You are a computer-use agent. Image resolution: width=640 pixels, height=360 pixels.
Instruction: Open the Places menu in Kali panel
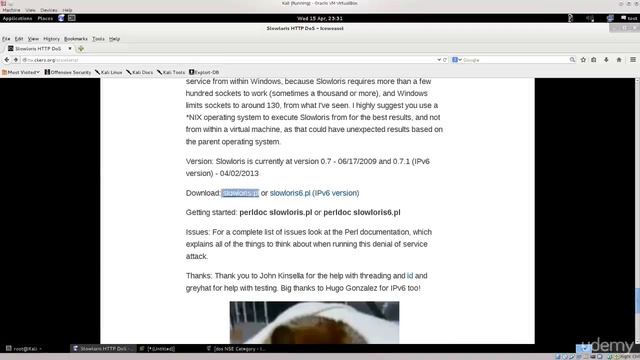coord(45,18)
